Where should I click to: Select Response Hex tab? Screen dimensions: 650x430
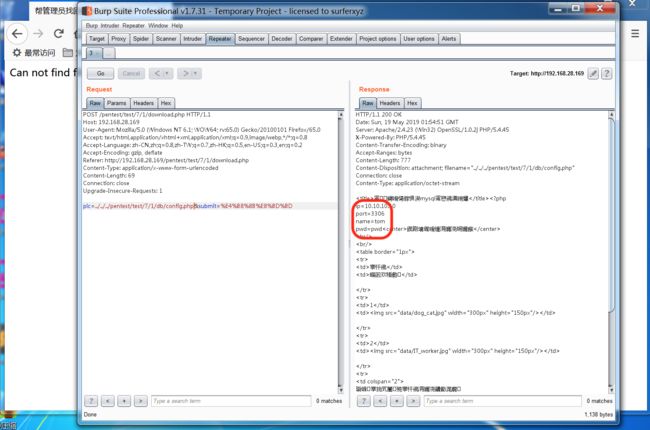[412, 103]
